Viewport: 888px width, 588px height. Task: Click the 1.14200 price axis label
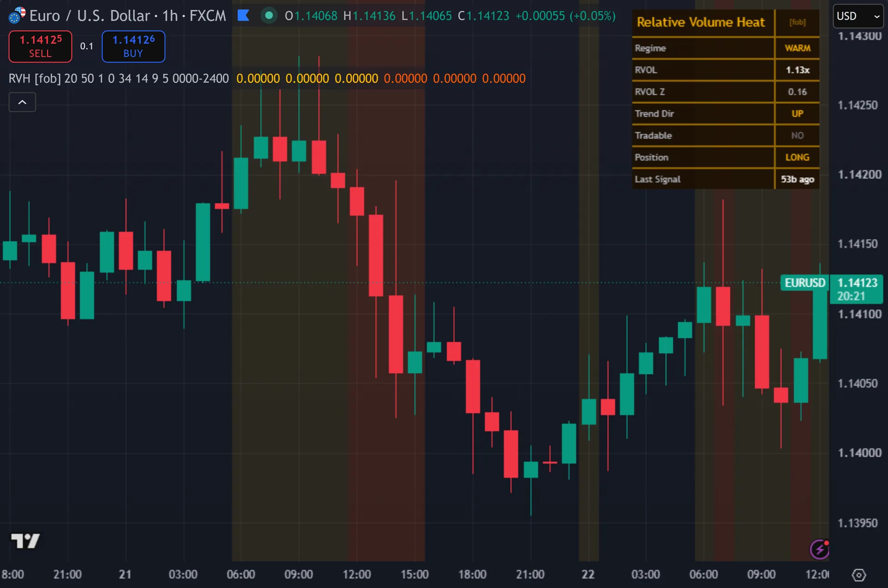click(x=860, y=175)
